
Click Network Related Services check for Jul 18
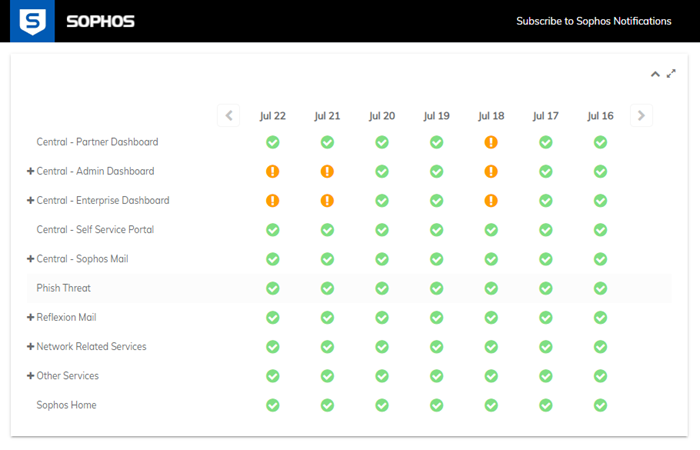[491, 347]
